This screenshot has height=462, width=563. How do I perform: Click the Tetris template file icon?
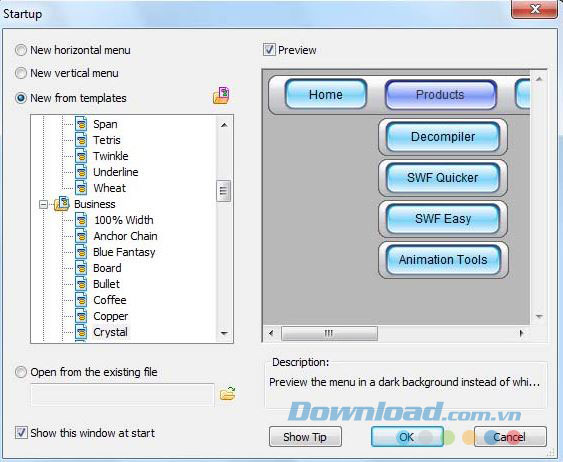81,140
